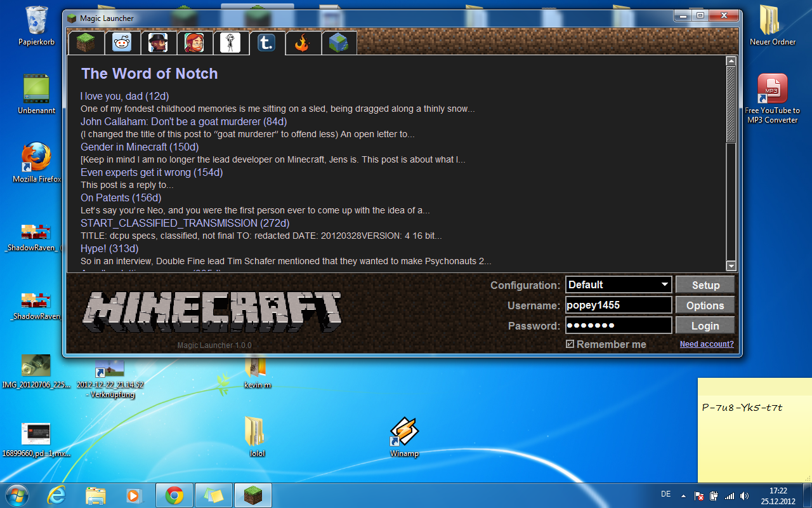812x508 pixels.
Task: Follow the Need account? link
Action: coord(706,344)
